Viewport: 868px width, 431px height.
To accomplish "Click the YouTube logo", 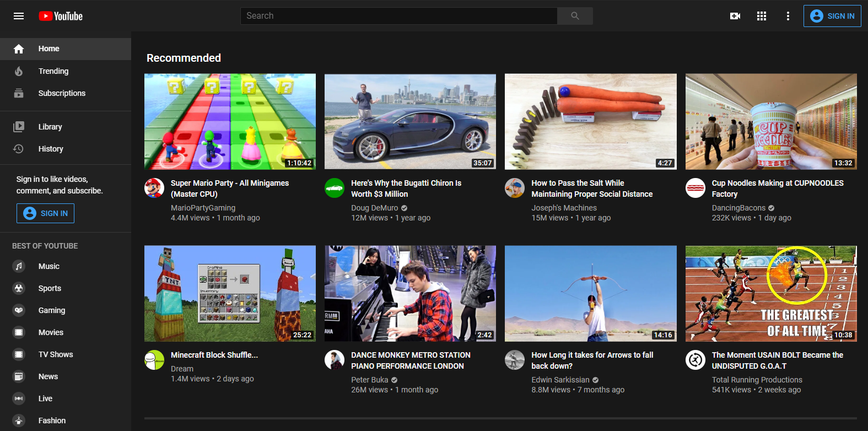I will click(61, 16).
